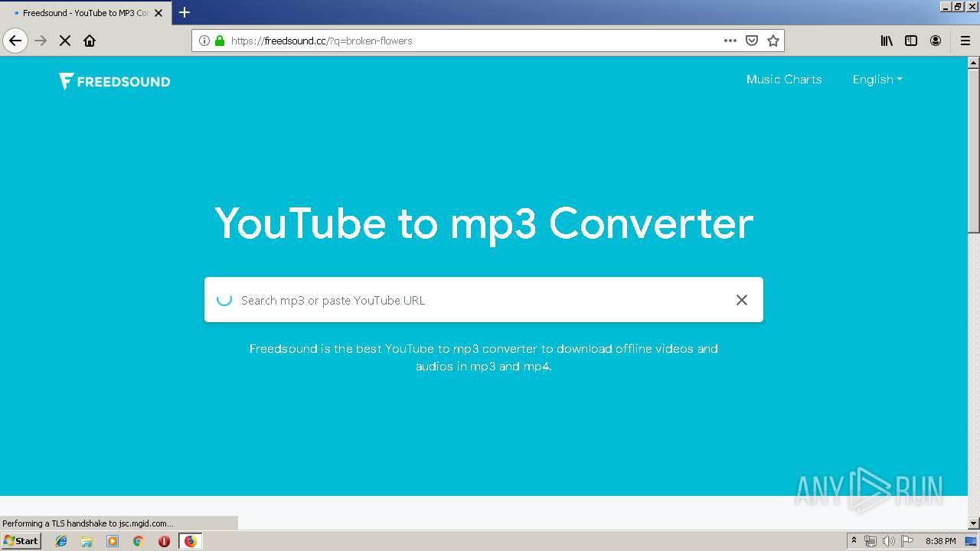This screenshot has width=980, height=551.
Task: Select the Firefox taskbar button
Action: [190, 541]
